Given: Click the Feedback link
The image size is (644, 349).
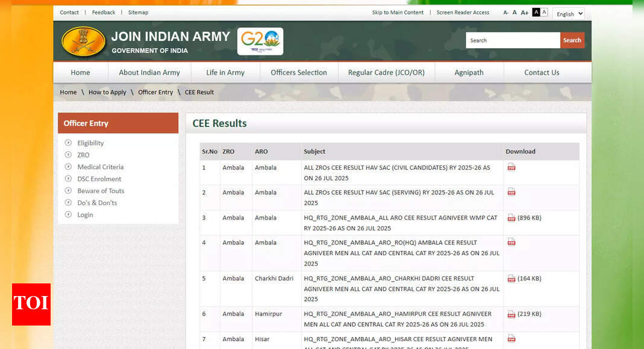Looking at the screenshot, I should pyautogui.click(x=104, y=12).
